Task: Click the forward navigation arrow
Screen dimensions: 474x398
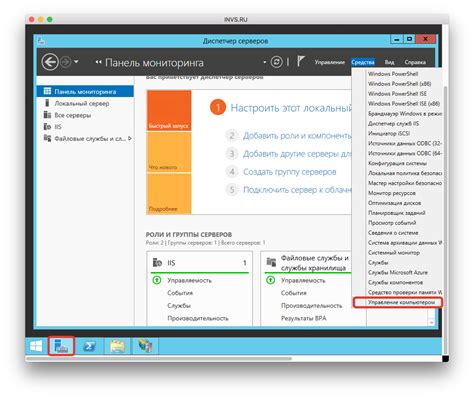Action: click(66, 62)
